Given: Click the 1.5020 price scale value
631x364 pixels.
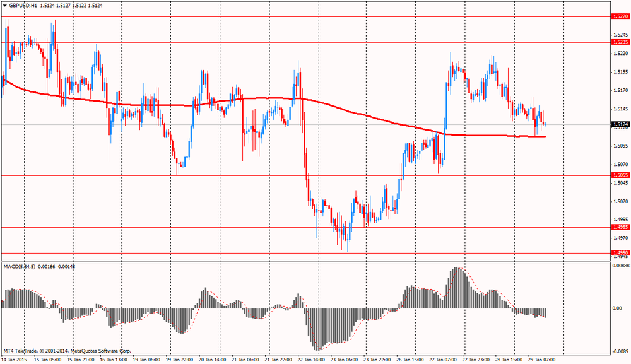Looking at the screenshot, I should [621, 201].
